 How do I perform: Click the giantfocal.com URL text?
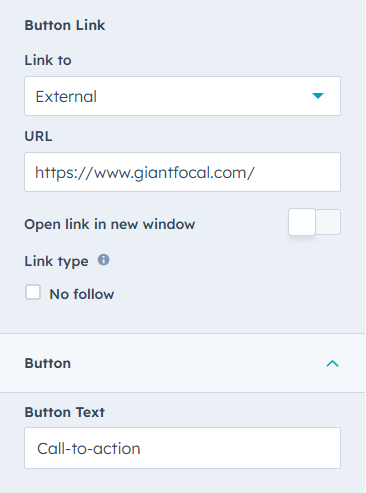(145, 173)
